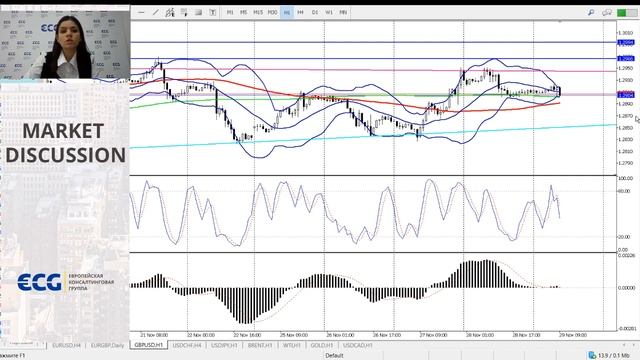This screenshot has height=360, width=640.
Task: Click the 26 Nov 01:00 time label
Action: 340,335
